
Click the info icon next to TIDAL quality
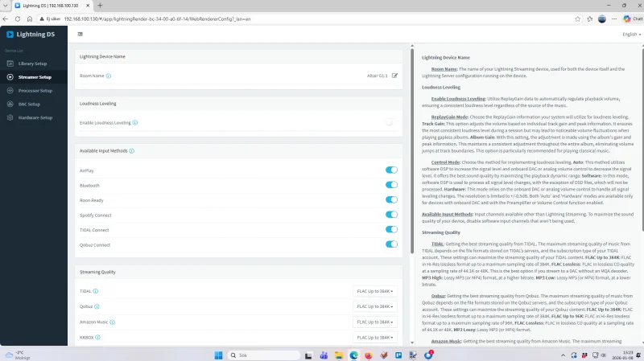(x=95, y=291)
